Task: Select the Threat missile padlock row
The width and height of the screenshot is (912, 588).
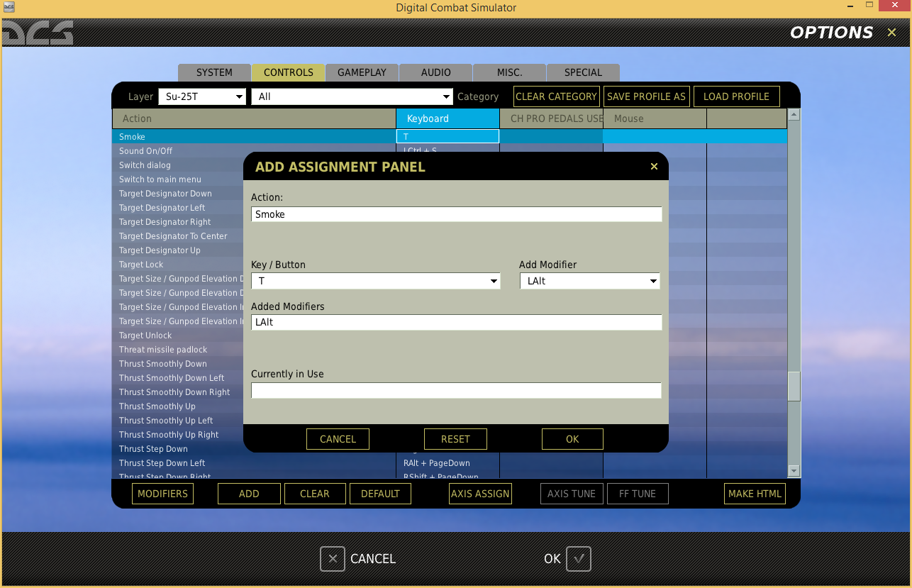Action: [177, 350]
